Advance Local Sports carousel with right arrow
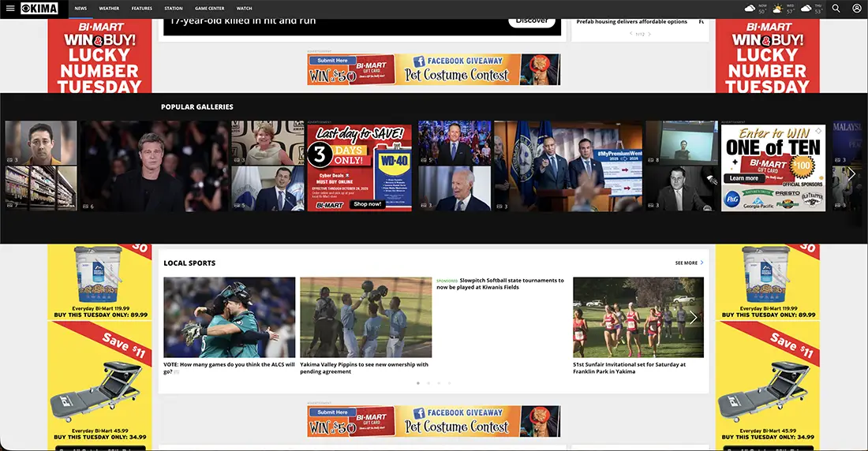 pyautogui.click(x=693, y=317)
